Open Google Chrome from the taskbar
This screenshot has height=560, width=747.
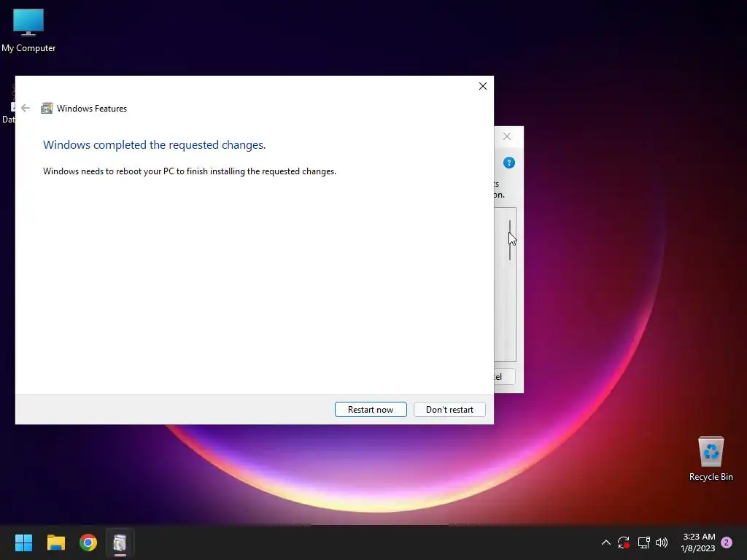tap(88, 542)
